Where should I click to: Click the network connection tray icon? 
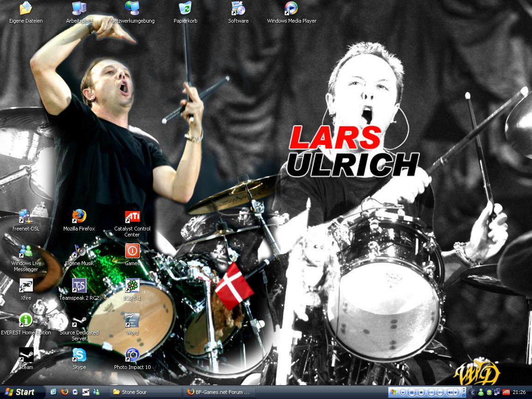pos(497,392)
